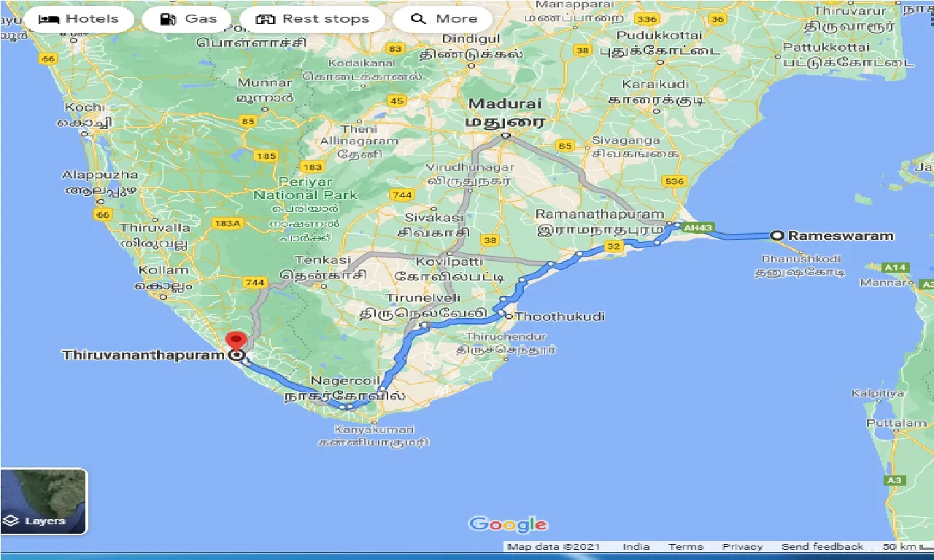Click the bed icon in Hotels chip
This screenshot has height=560, width=934.
(x=49, y=19)
